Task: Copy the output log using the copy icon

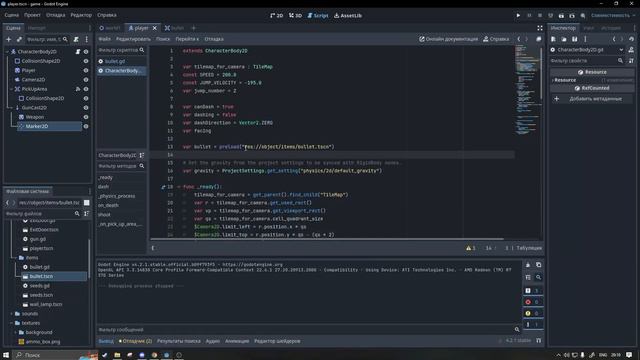Action: [538, 265]
